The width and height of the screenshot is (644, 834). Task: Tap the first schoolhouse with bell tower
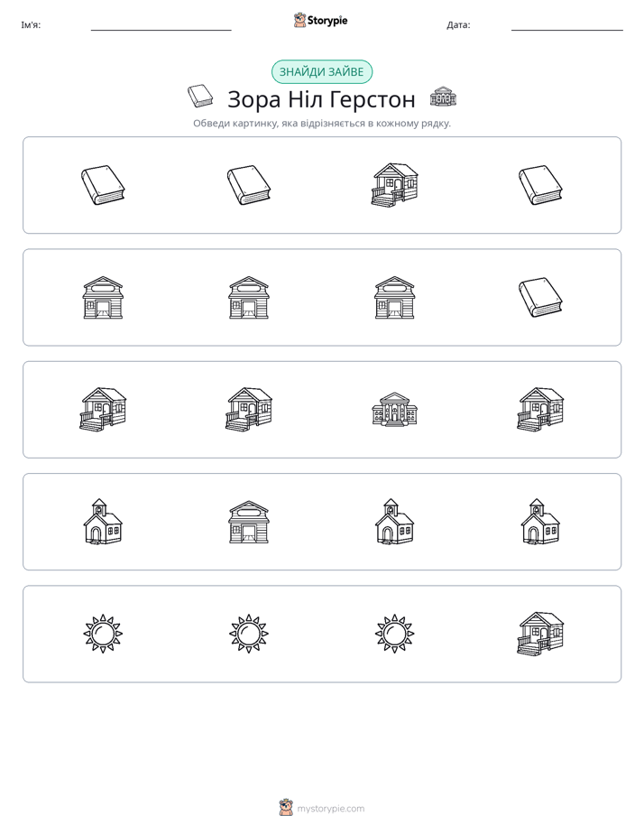103,522
